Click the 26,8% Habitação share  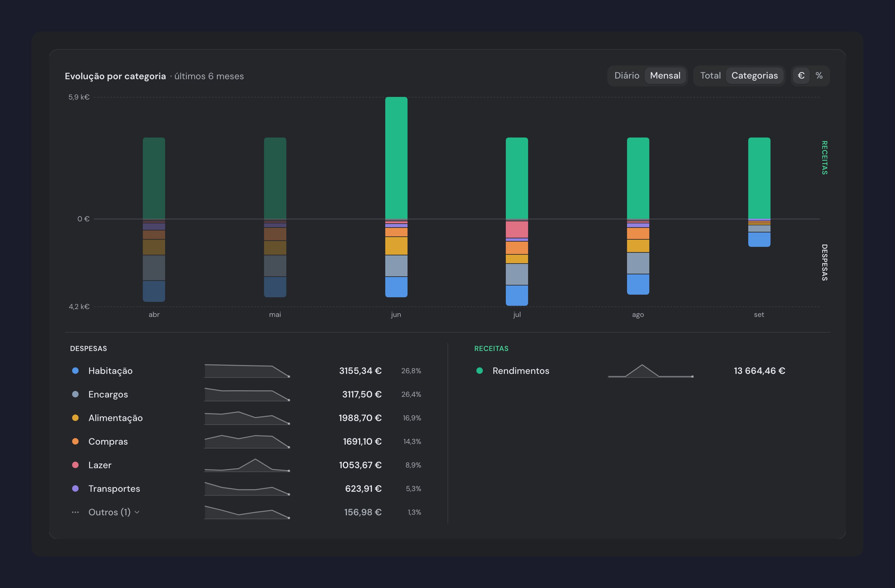click(x=411, y=371)
